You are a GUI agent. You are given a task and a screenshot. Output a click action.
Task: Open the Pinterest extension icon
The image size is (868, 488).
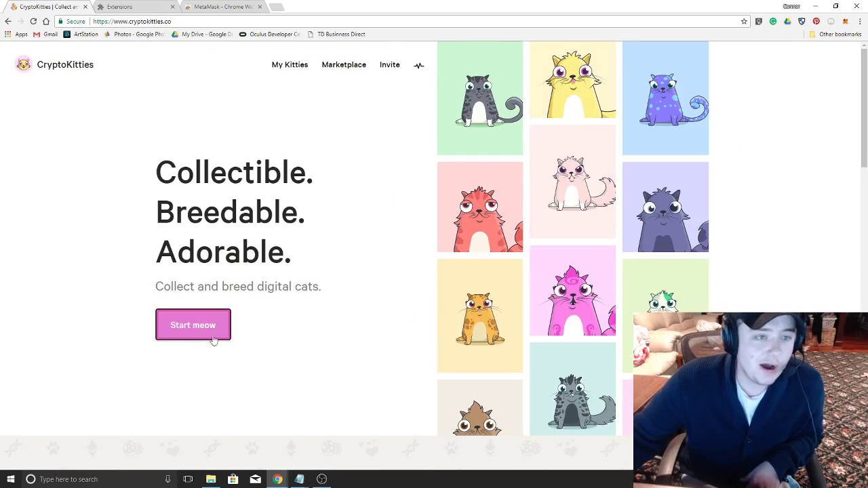pyautogui.click(x=816, y=21)
